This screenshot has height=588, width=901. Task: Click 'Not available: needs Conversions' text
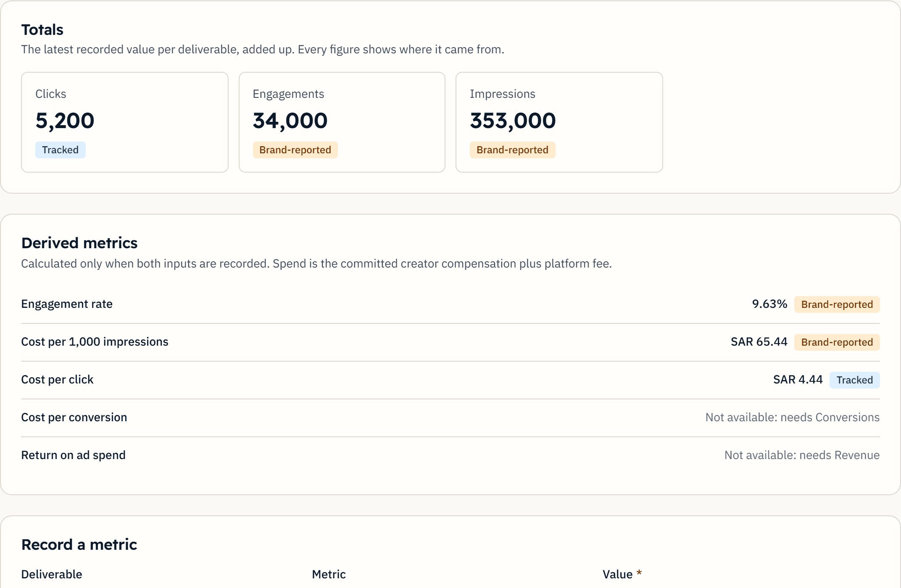[x=792, y=417]
